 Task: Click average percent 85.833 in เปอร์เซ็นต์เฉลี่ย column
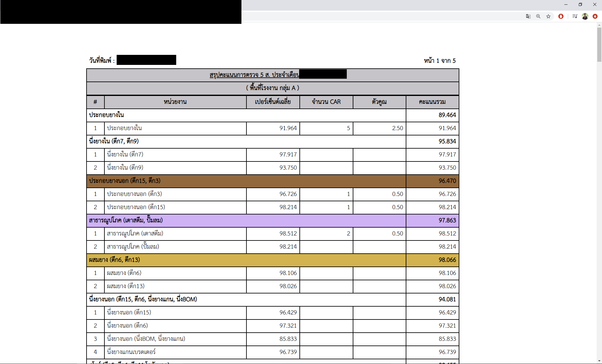[288, 339]
